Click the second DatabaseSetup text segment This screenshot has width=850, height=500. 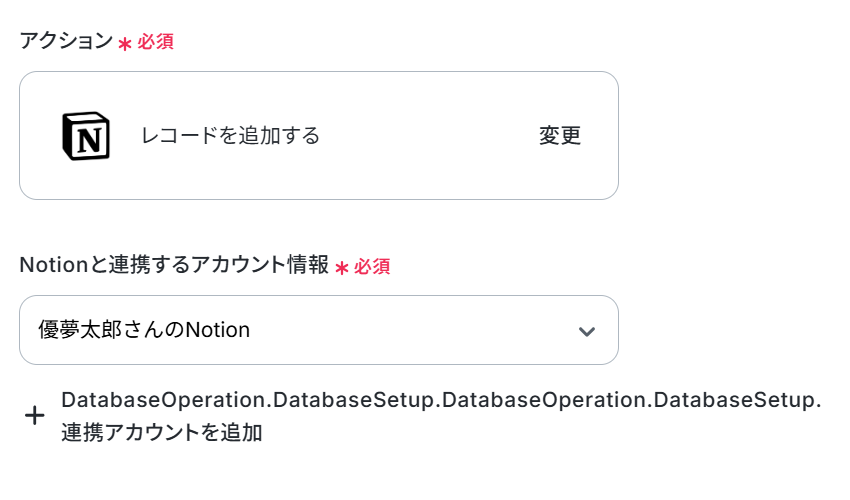pyautogui.click(x=737, y=400)
